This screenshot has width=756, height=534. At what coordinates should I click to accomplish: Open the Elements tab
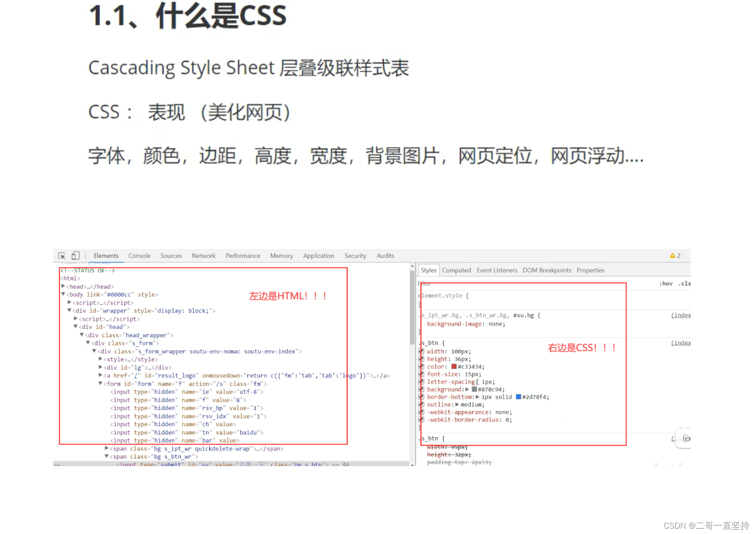coord(106,256)
